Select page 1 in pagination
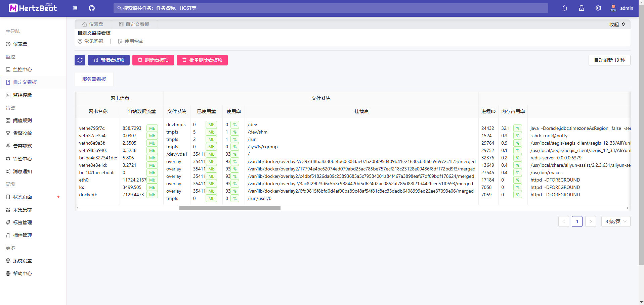The width and height of the screenshot is (644, 305). tap(577, 221)
